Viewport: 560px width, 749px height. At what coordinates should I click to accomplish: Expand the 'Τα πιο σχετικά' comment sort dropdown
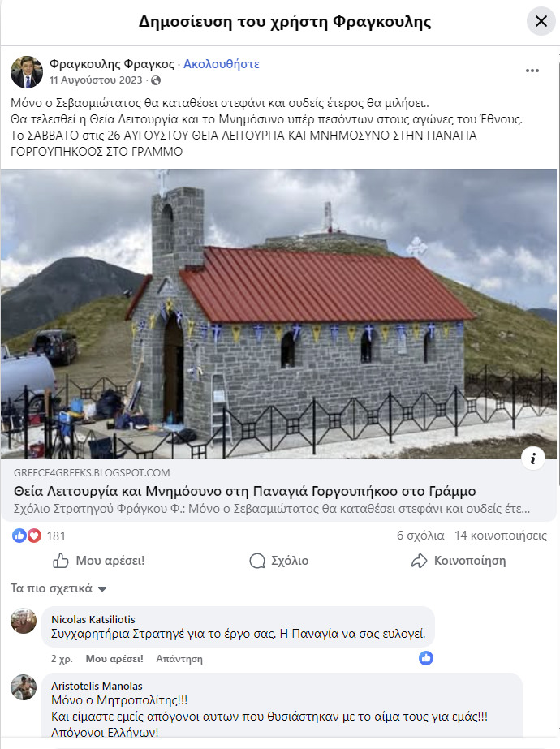[x=58, y=588]
